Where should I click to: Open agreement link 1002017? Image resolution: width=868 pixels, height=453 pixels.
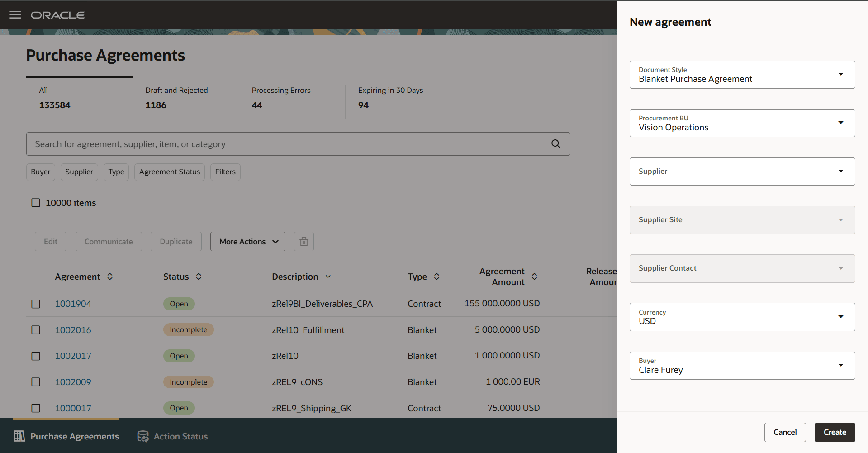click(x=73, y=356)
